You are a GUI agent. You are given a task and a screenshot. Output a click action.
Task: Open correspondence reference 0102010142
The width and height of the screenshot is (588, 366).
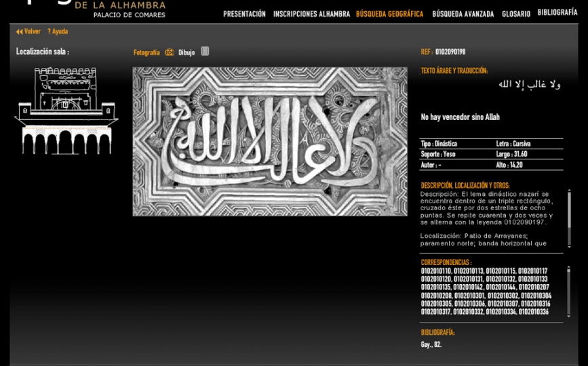[x=469, y=287]
